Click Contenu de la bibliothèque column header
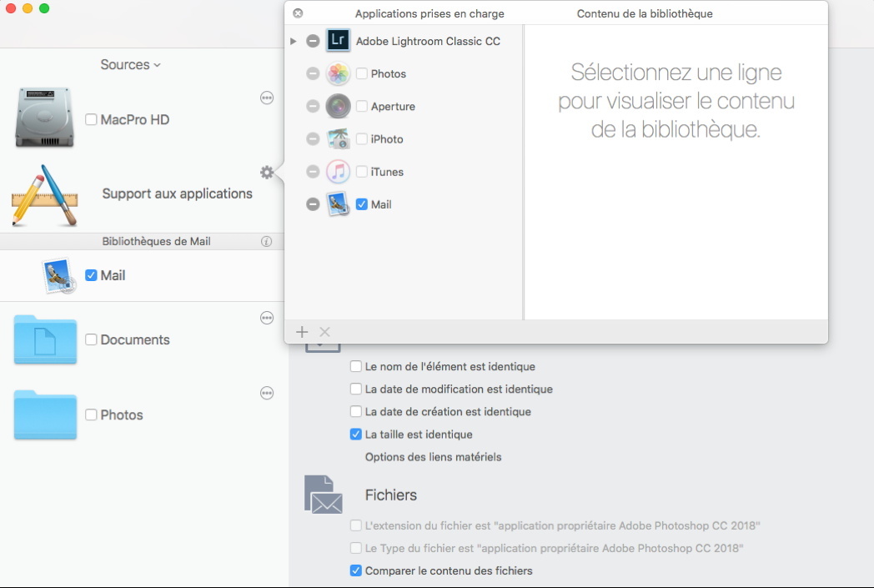Viewport: 874px width, 588px height. (645, 14)
